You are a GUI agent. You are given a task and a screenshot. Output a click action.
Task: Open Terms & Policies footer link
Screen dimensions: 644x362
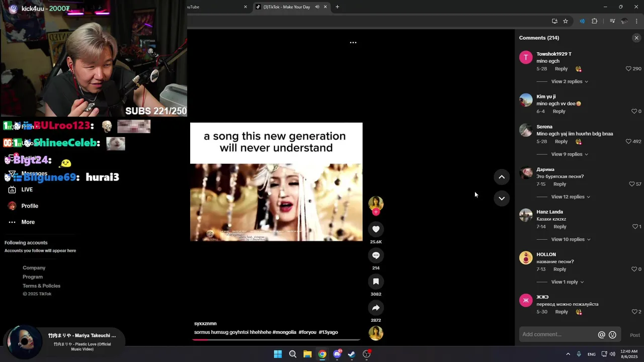tap(41, 286)
